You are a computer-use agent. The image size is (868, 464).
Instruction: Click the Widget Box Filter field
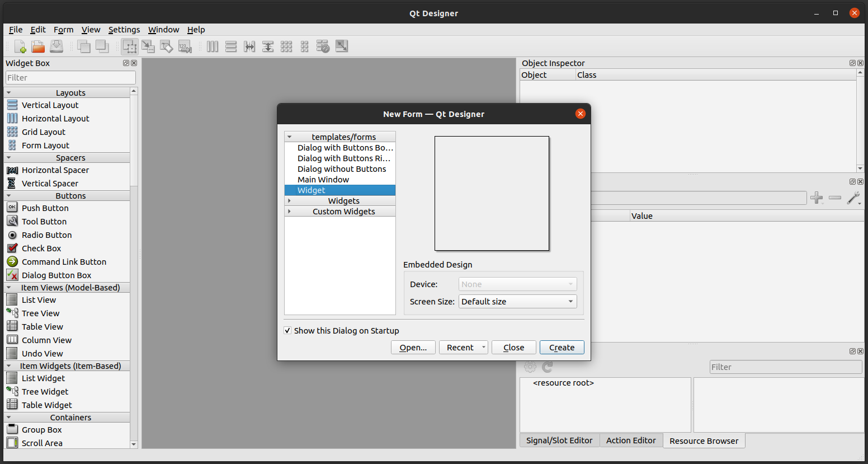70,78
